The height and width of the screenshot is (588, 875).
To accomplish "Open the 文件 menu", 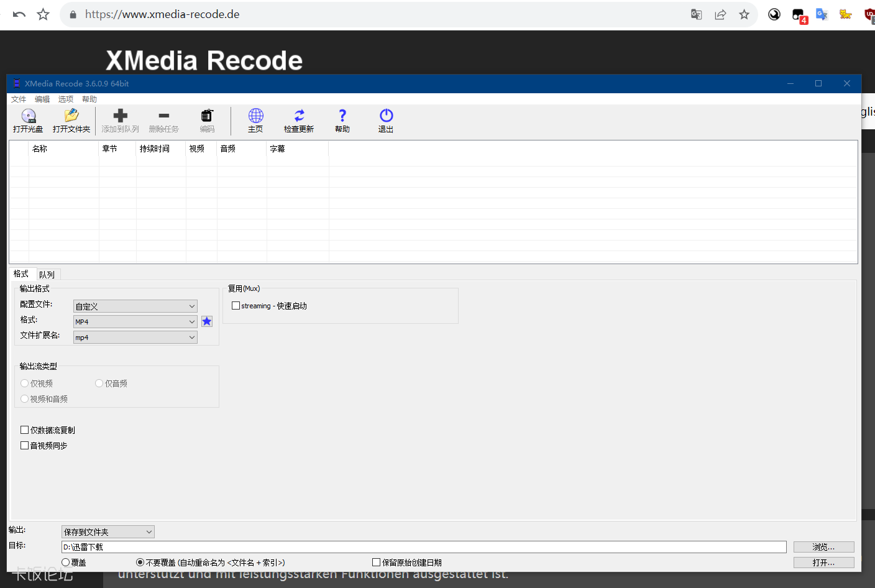I will (19, 99).
